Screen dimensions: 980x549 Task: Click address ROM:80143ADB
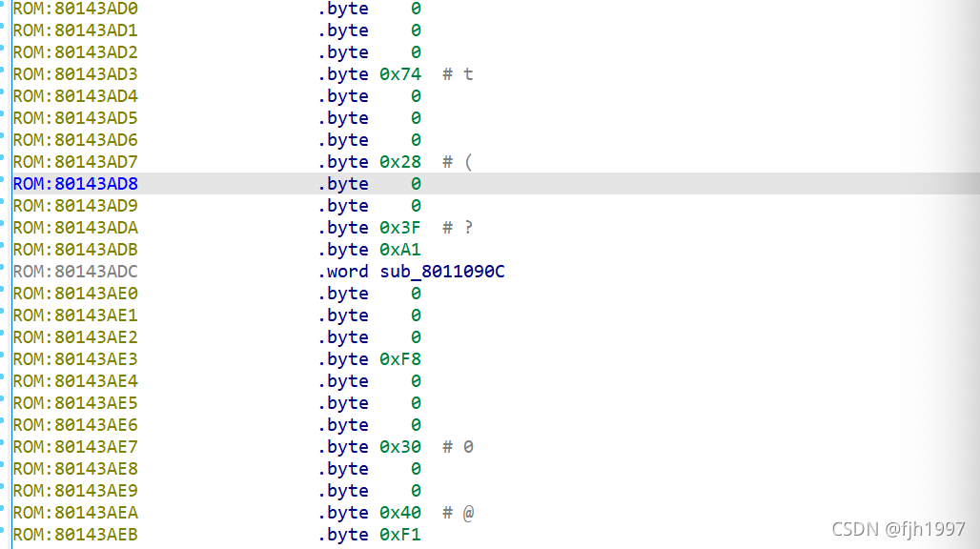coord(75,249)
